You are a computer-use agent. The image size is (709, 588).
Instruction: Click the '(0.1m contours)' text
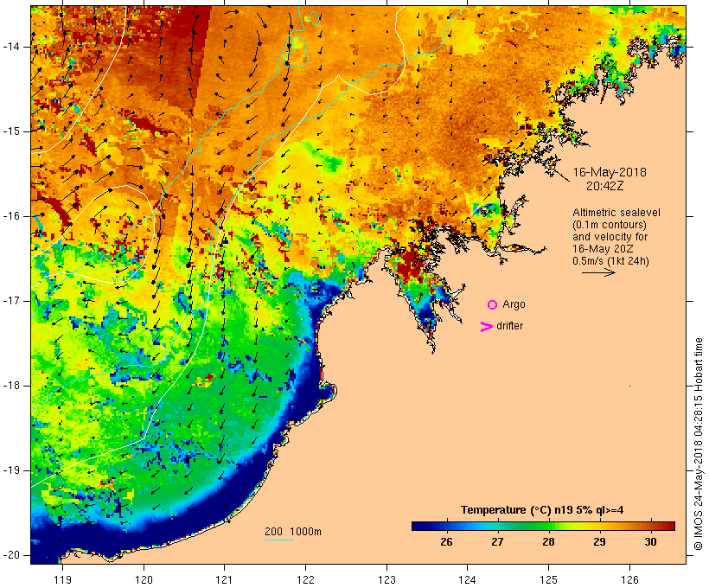coord(609,225)
